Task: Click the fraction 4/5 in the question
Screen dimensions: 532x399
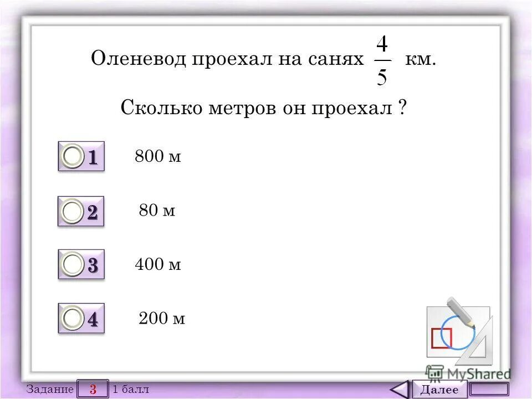Action: click(383, 59)
